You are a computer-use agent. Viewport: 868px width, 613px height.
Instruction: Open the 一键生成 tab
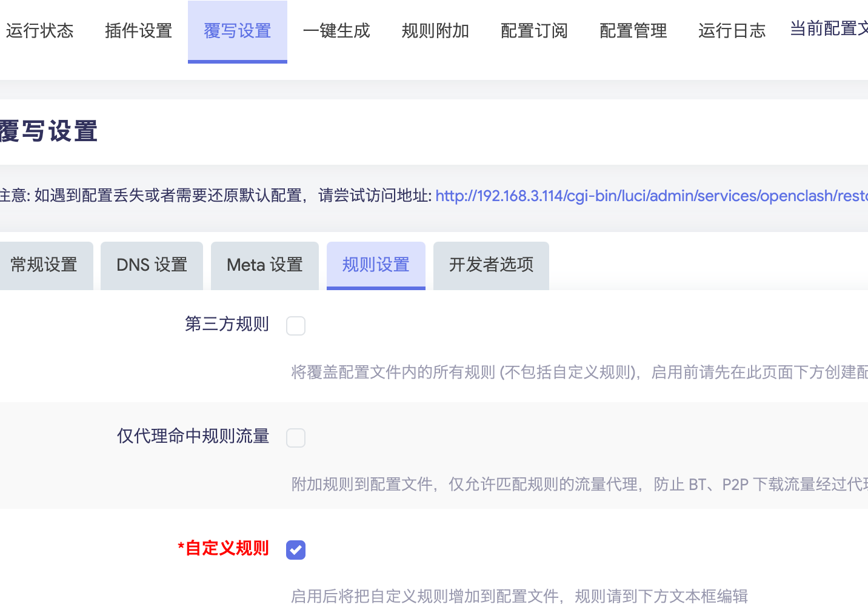click(x=336, y=31)
